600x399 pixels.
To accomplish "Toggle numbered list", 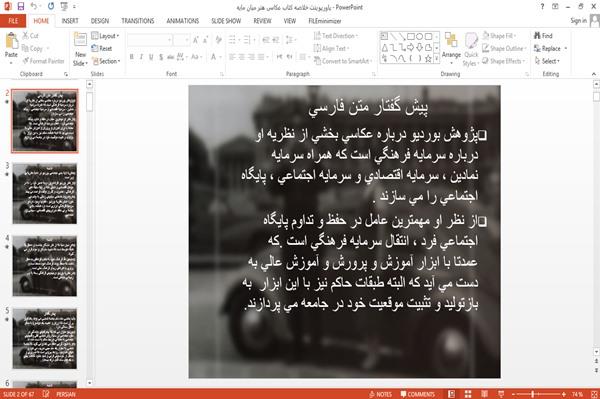I will [247, 40].
